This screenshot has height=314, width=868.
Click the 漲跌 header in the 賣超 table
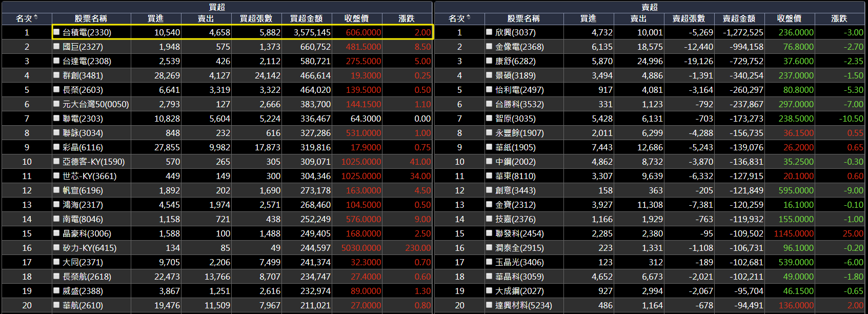coord(839,18)
